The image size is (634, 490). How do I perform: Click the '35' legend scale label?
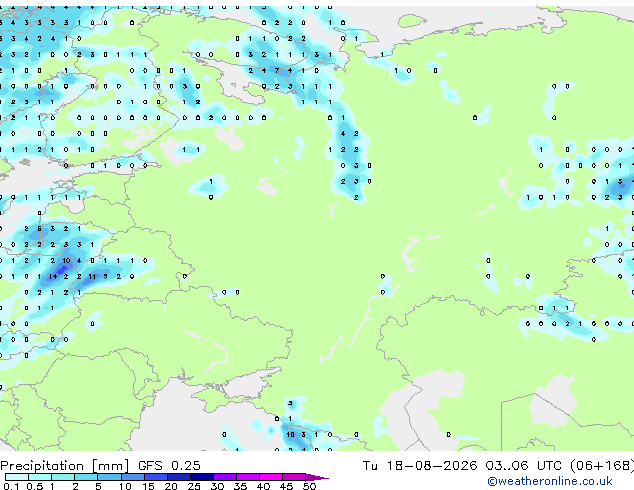click(240, 486)
